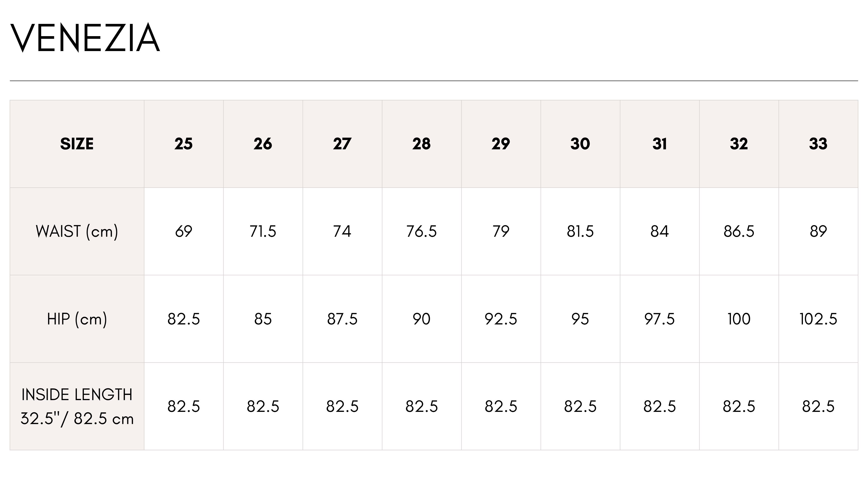Select hip value 92.5
This screenshot has width=868, height=488.
point(501,319)
